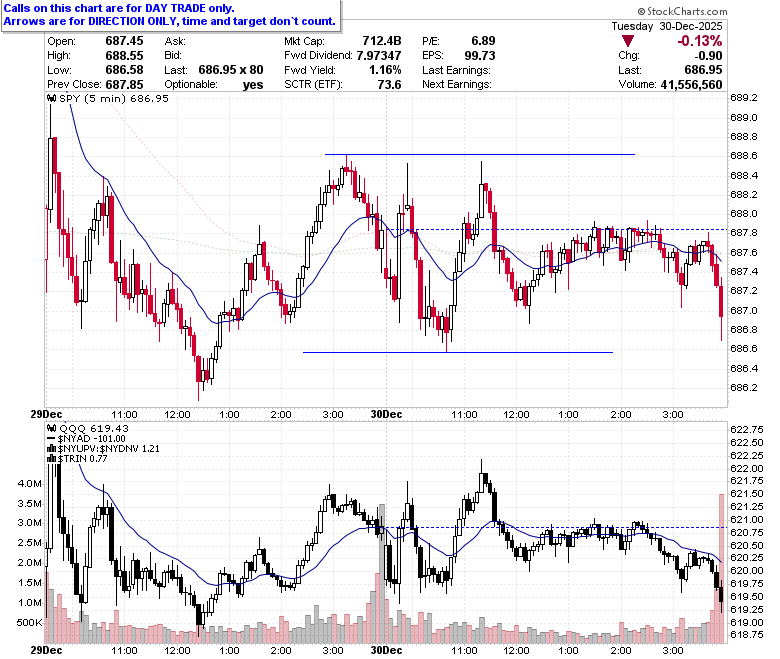The image size is (780, 659).
Task: Click the '688.0' price axis label
Action: pos(744,214)
